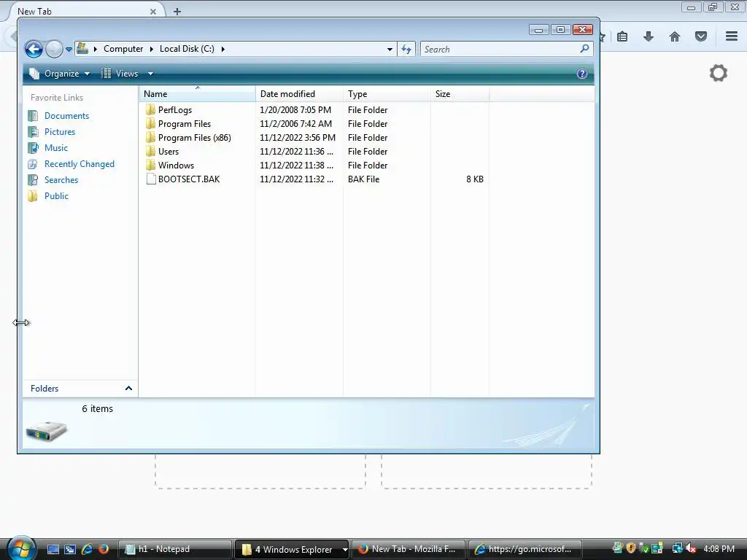Click the drive icon in details pane
The image size is (747, 560).
[x=46, y=431]
